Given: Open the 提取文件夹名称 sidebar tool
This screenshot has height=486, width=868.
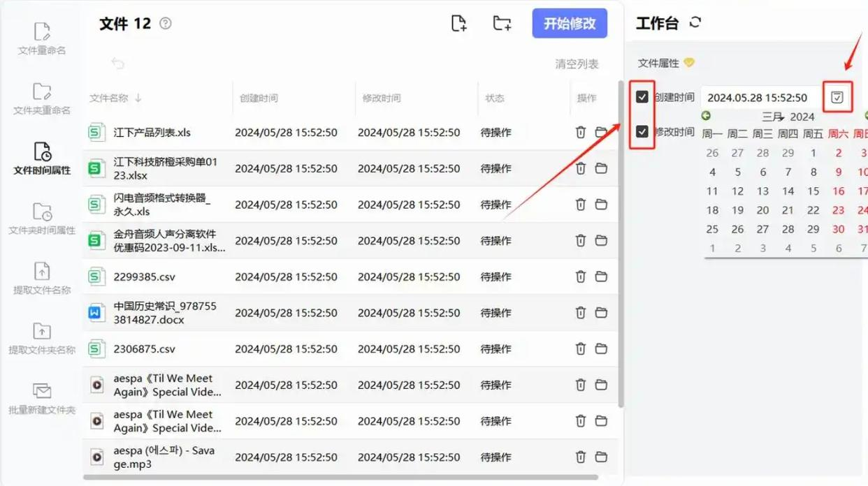Looking at the screenshot, I should [42, 339].
